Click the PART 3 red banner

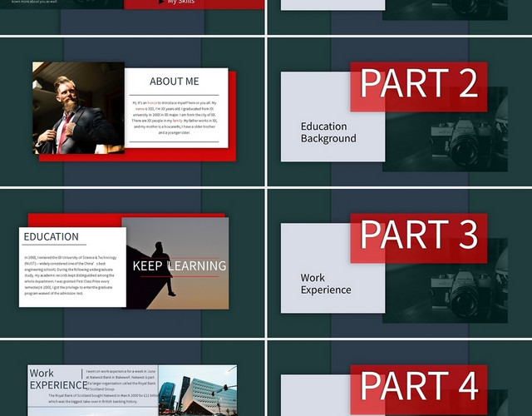419,239
